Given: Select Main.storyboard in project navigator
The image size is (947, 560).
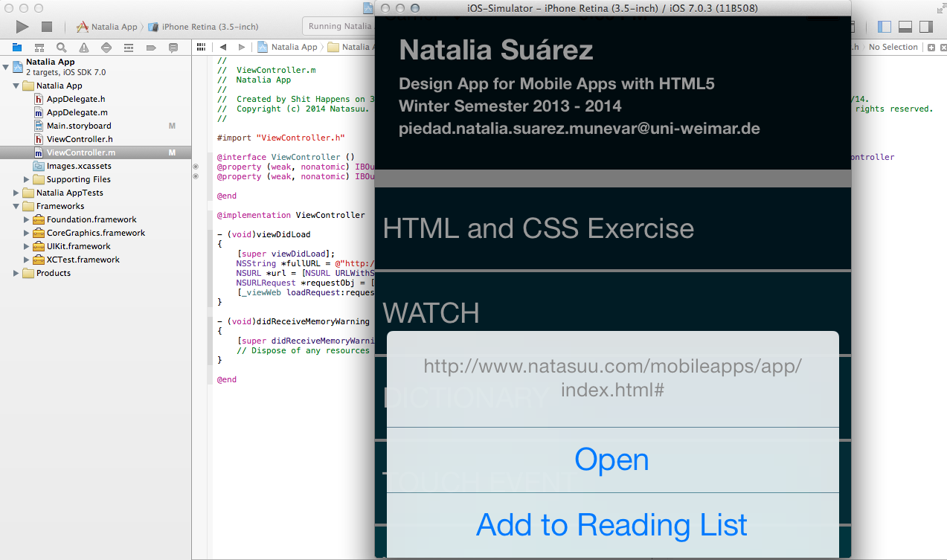Looking at the screenshot, I should tap(79, 126).
